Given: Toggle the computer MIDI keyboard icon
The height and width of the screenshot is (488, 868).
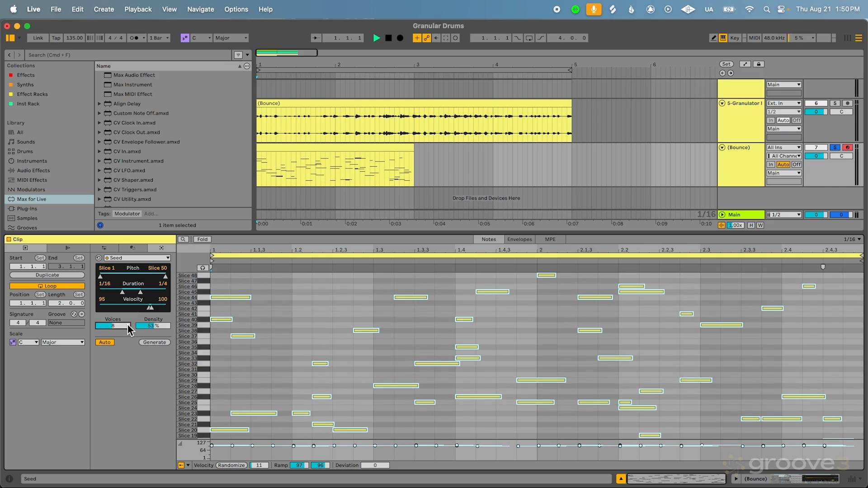Looking at the screenshot, I should 723,38.
